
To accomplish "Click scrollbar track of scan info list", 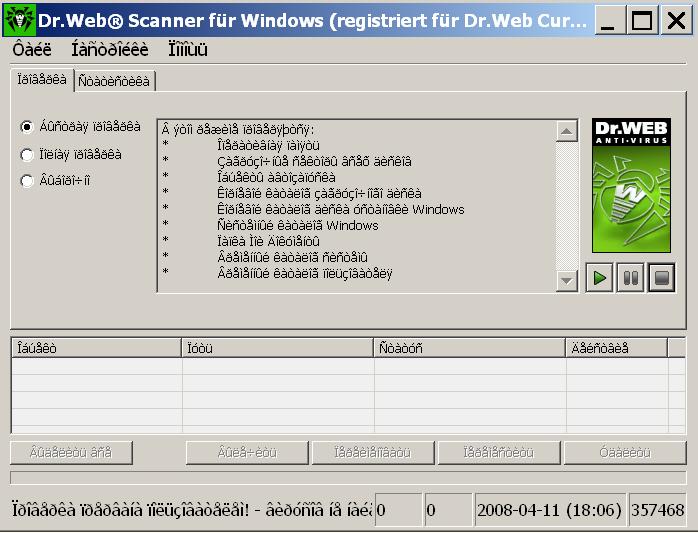I will 567,206.
